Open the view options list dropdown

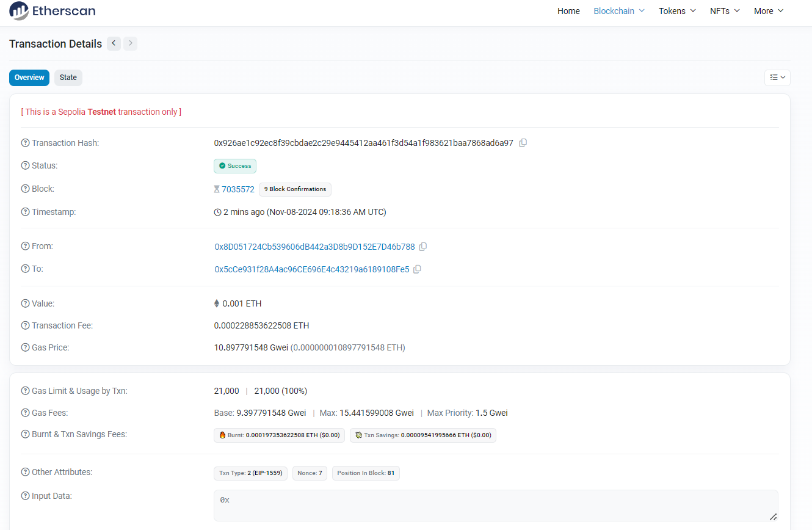[777, 78]
